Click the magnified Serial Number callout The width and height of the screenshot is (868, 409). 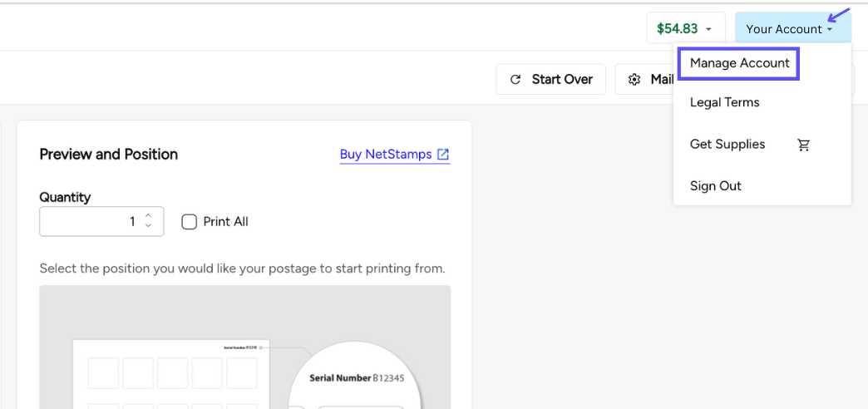pos(358,378)
